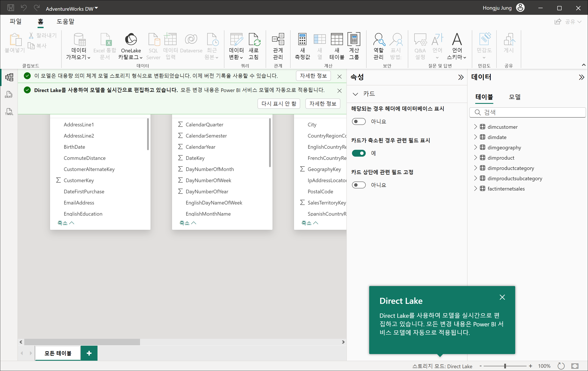This screenshot has width=588, height=371.
Task: Click 스토리지 모드: Direct Lake status text
Action: [442, 366]
